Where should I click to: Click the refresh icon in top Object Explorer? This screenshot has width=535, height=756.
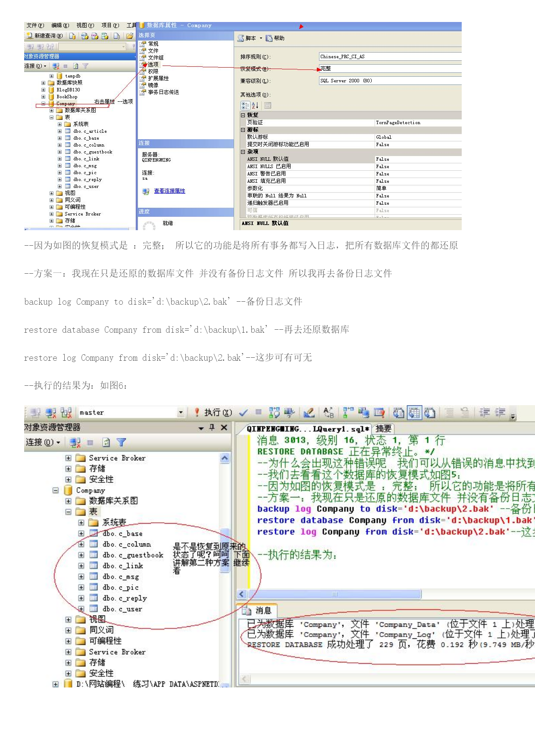click(76, 66)
